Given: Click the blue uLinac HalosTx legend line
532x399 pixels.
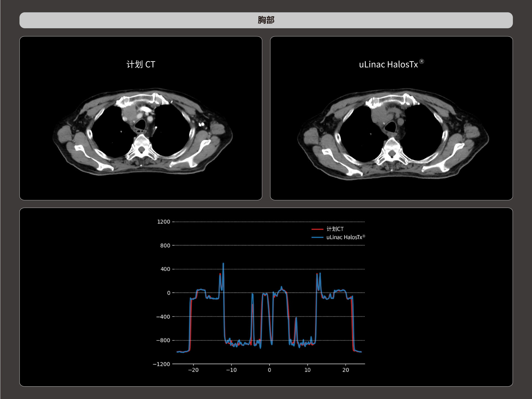Looking at the screenshot, I should pos(317,237).
